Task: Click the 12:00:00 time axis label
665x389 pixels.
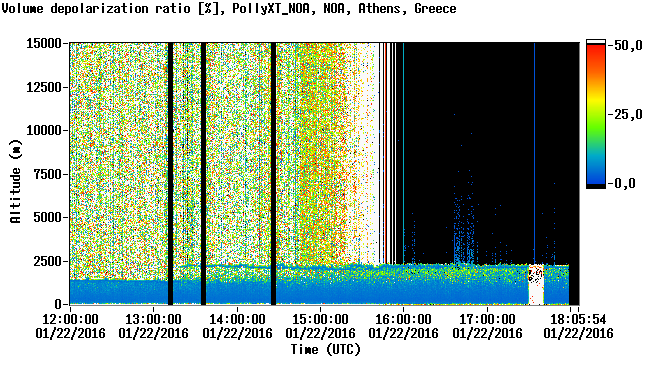Action: pos(70,319)
